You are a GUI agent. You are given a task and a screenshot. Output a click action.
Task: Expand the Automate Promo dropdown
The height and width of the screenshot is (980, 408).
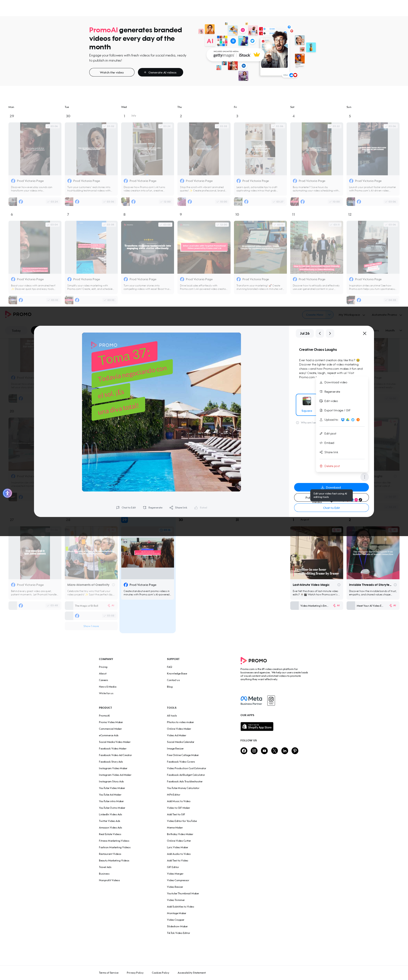(387, 315)
